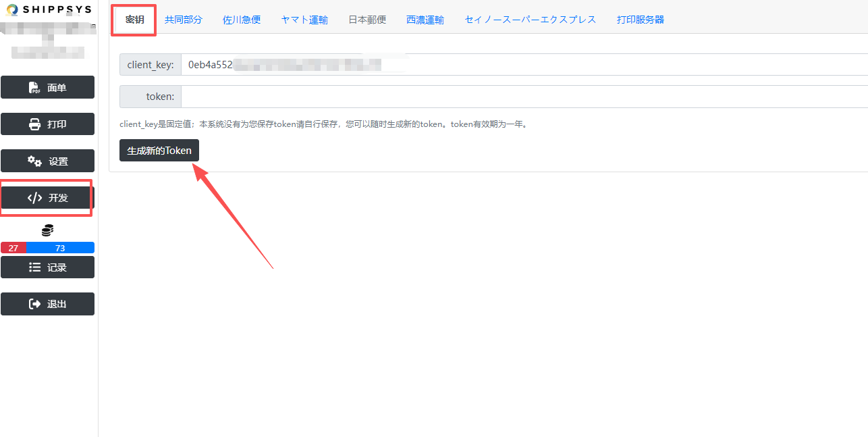Open the 设置 sidebar button
The width and height of the screenshot is (868, 437).
[x=47, y=161]
